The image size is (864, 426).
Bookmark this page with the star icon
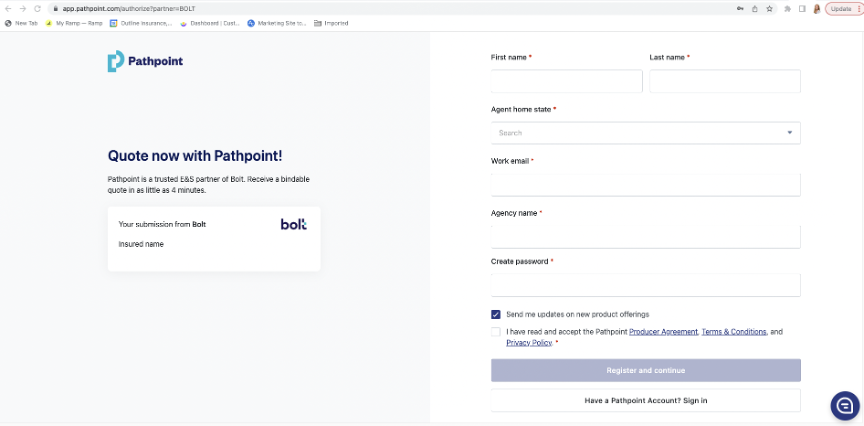(x=769, y=8)
